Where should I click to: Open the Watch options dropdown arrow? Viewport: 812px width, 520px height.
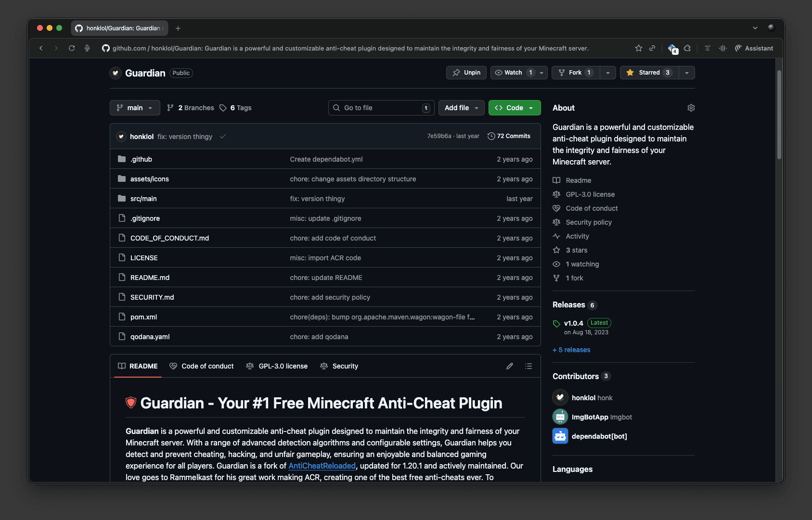(x=542, y=73)
